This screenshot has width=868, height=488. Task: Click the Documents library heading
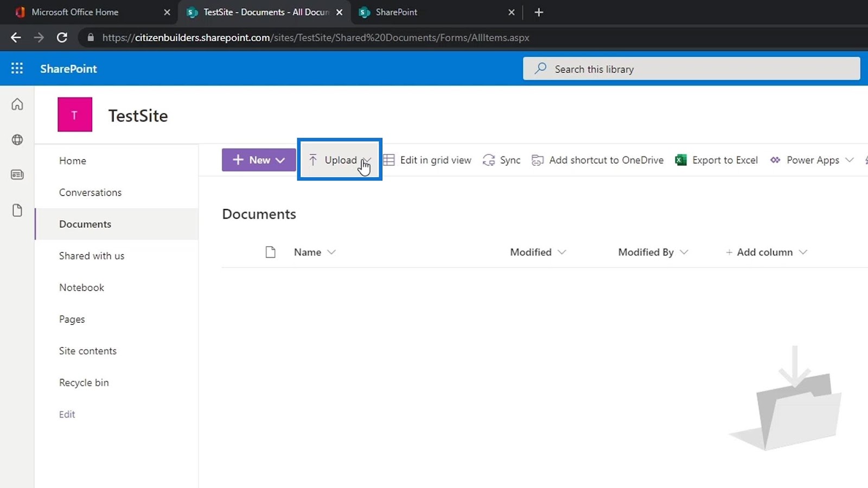click(x=259, y=214)
